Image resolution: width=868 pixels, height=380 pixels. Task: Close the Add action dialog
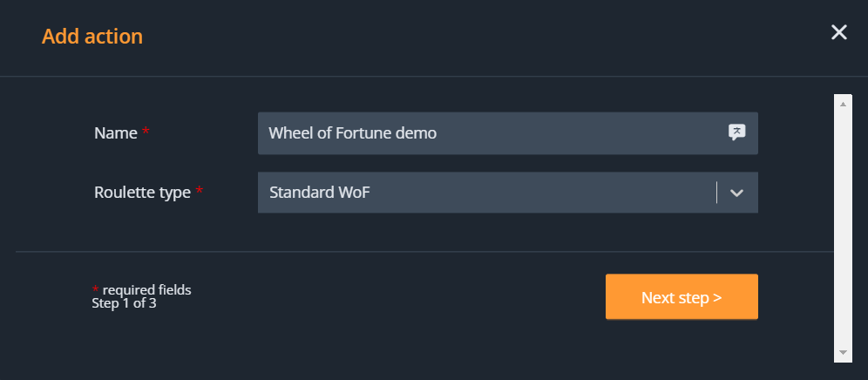pos(838,33)
